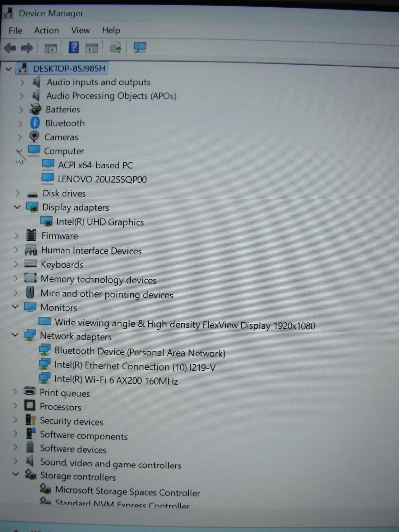Select the Memory technology devices label
The width and height of the screenshot is (399, 532).
[98, 280]
